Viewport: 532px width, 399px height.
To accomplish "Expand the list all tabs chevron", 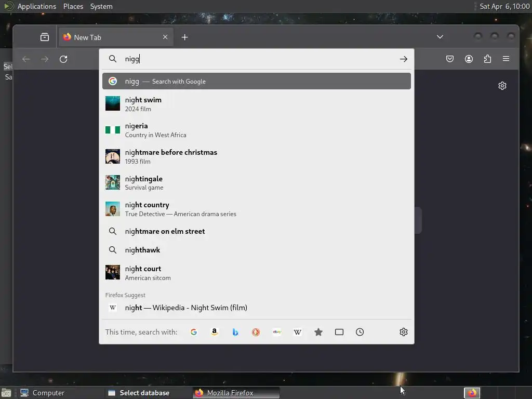I will point(440,37).
